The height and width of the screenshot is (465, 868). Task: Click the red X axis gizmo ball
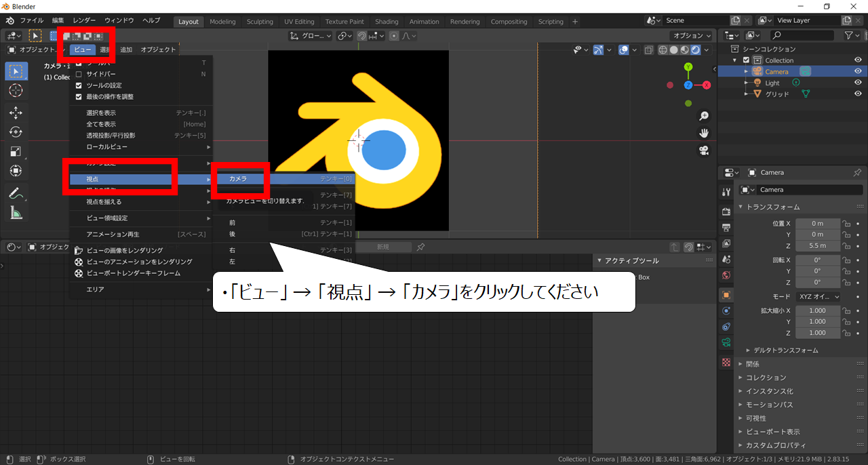[707, 85]
